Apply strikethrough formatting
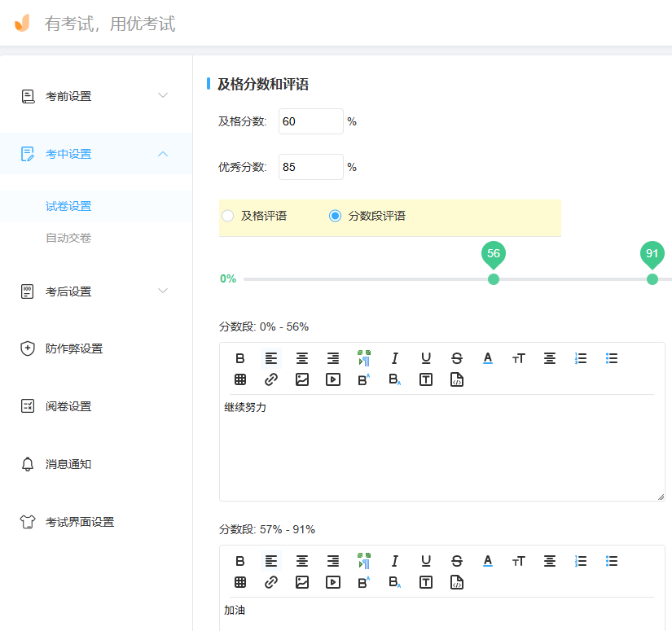Screen dimensions: 672x631 point(456,358)
